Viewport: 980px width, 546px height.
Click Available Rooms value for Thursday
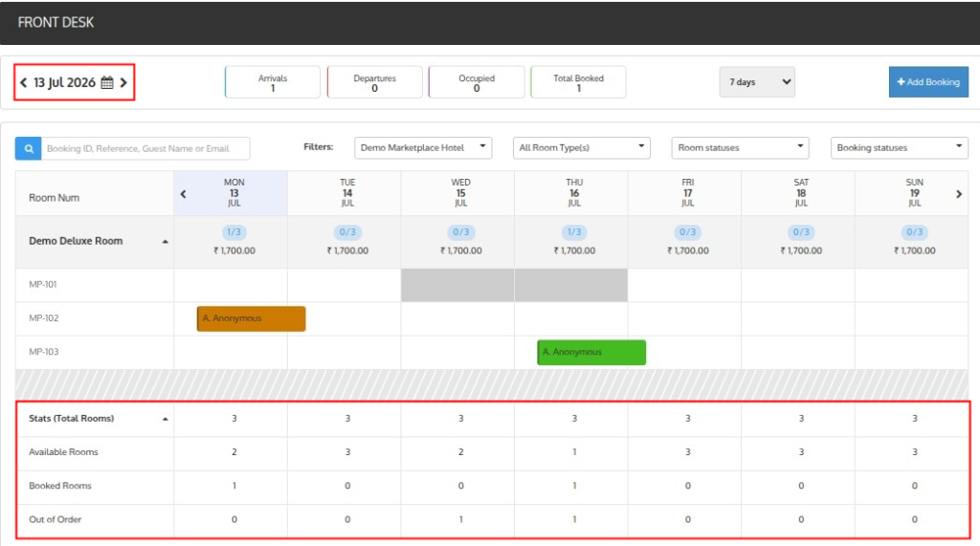[x=574, y=452]
